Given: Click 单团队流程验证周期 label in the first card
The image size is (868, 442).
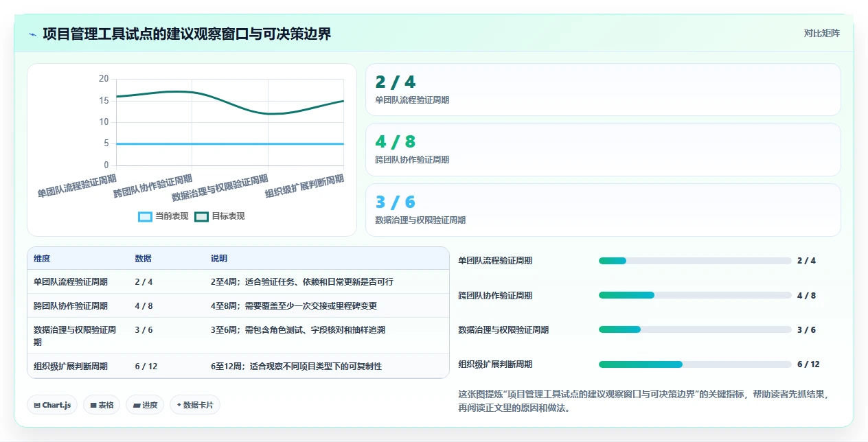Looking at the screenshot, I should [412, 100].
